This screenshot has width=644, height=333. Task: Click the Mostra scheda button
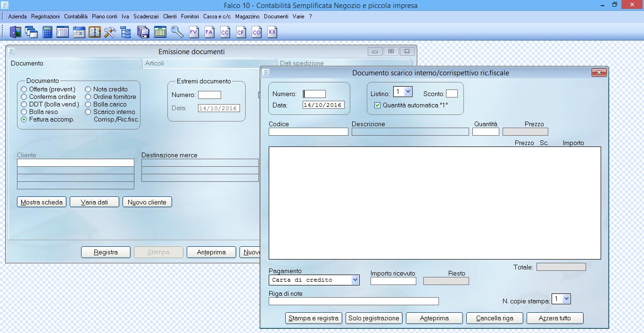41,202
